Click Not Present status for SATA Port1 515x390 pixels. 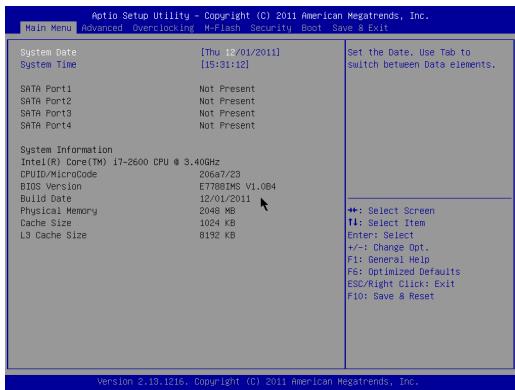[x=227, y=89]
